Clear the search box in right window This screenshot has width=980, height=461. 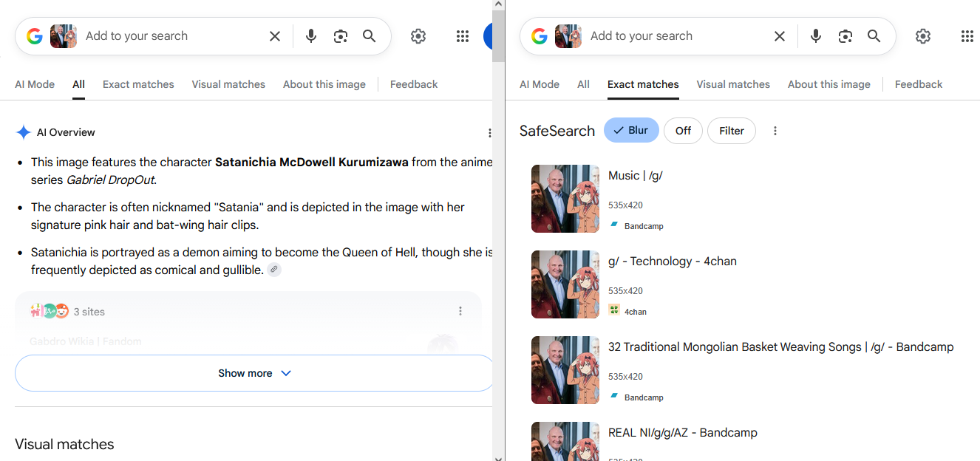tap(780, 36)
